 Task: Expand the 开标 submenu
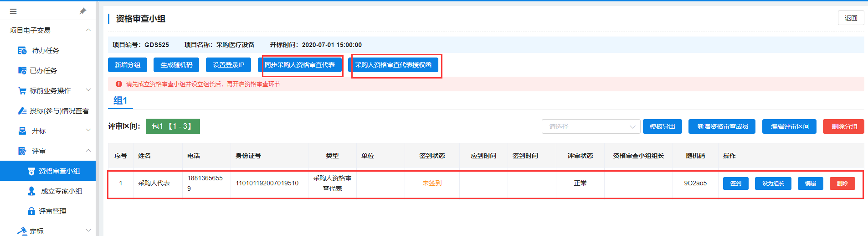click(x=88, y=131)
